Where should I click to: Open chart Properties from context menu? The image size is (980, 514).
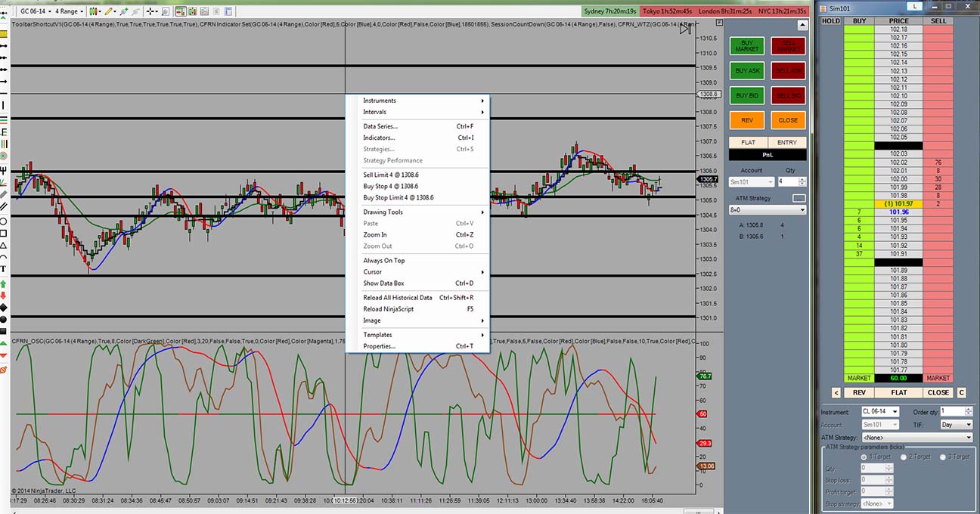pos(417,345)
